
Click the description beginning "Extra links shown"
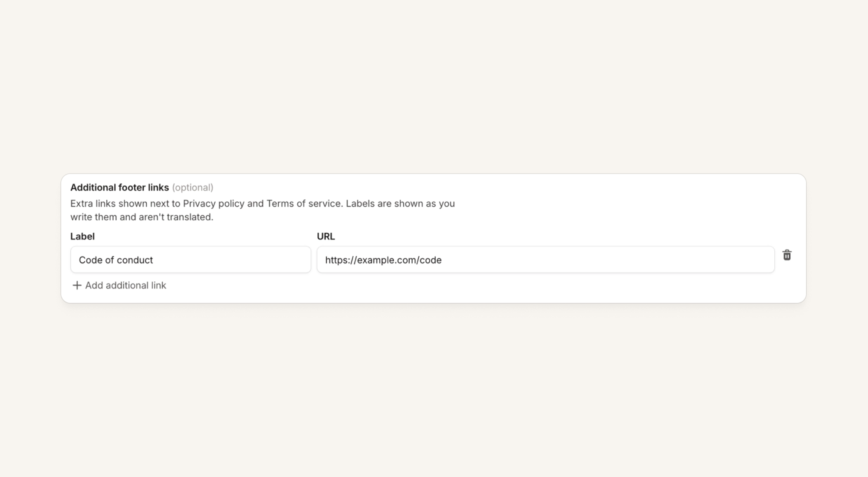(263, 210)
